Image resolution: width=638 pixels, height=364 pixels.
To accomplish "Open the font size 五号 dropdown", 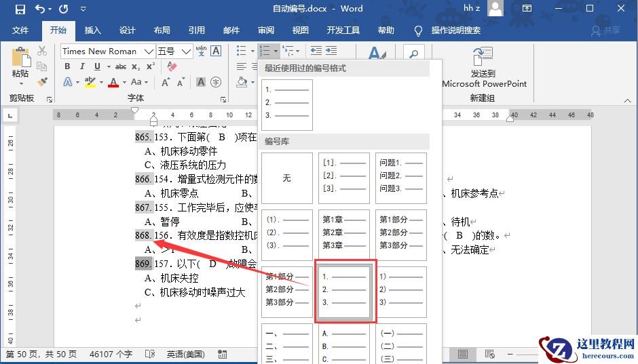I will click(x=186, y=52).
